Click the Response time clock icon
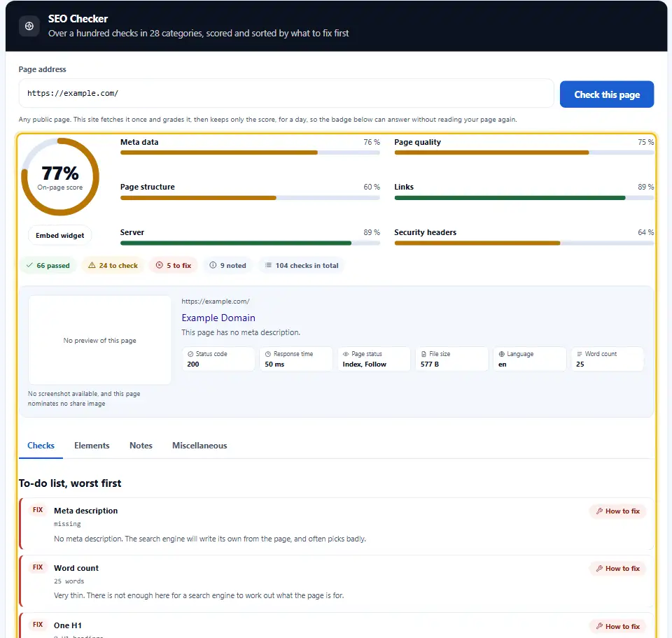Screen dimensions: 672x638 pyautogui.click(x=268, y=354)
